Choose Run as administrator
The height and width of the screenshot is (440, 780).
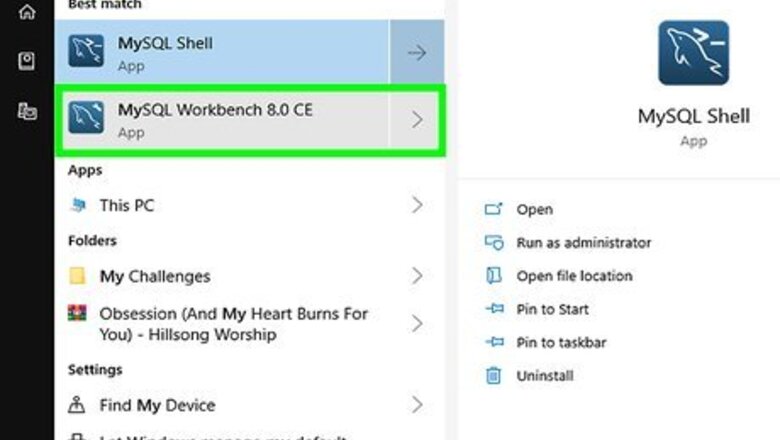(583, 243)
